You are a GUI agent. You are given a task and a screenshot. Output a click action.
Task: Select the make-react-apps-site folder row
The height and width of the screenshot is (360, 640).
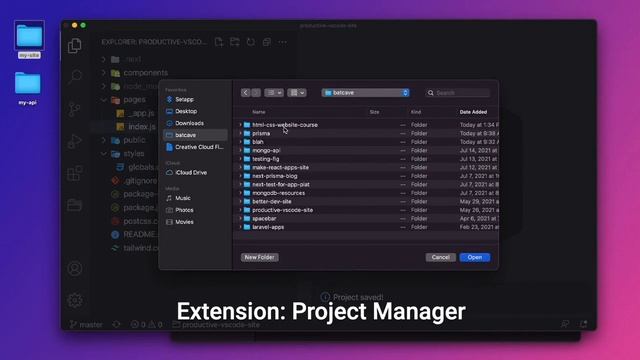tap(367, 168)
